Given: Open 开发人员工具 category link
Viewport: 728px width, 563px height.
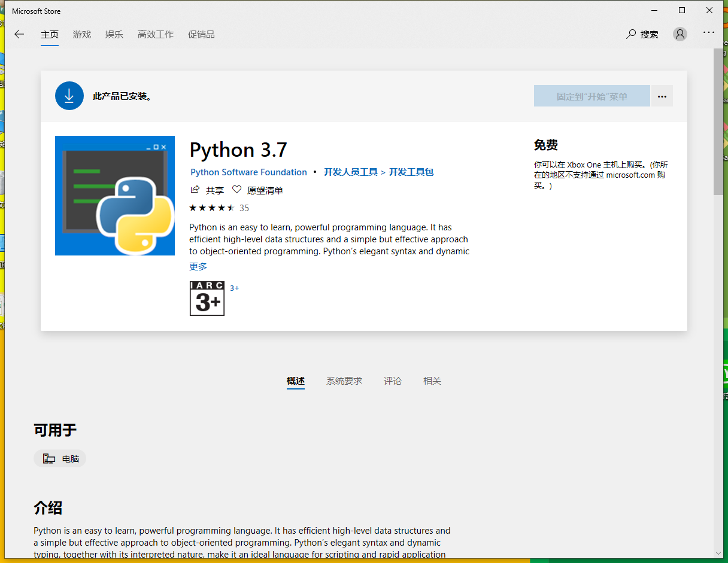Looking at the screenshot, I should [x=351, y=172].
